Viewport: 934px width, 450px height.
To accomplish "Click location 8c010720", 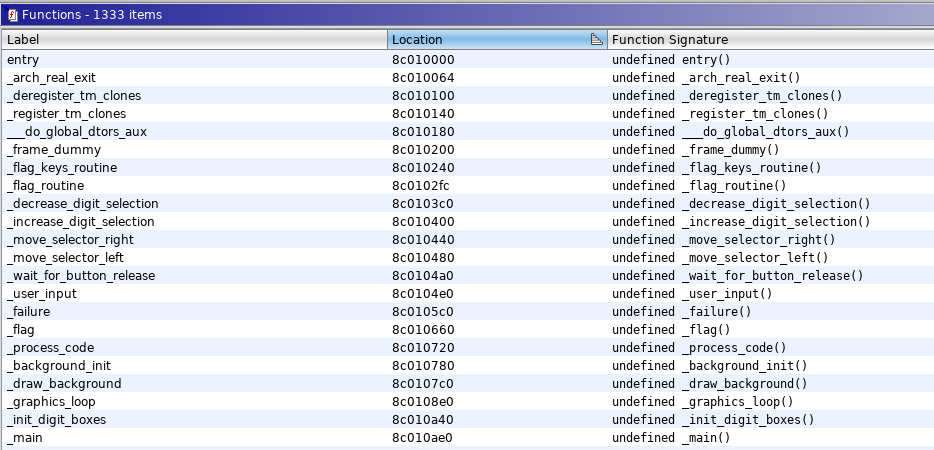I will click(x=423, y=347).
